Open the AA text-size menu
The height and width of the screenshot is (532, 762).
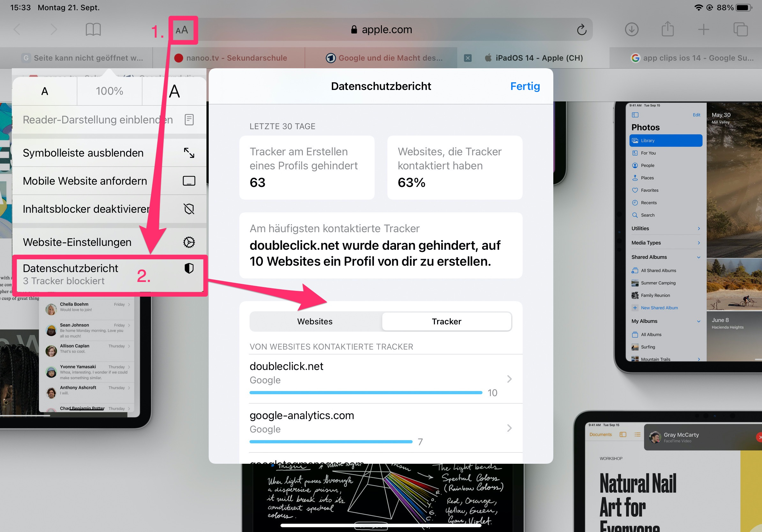182,30
